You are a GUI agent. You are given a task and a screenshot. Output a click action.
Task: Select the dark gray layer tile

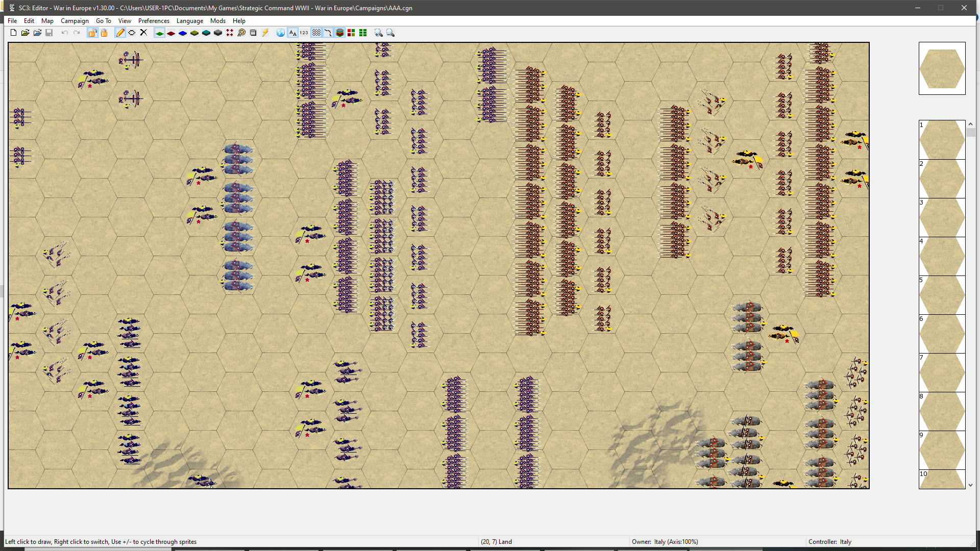(218, 33)
